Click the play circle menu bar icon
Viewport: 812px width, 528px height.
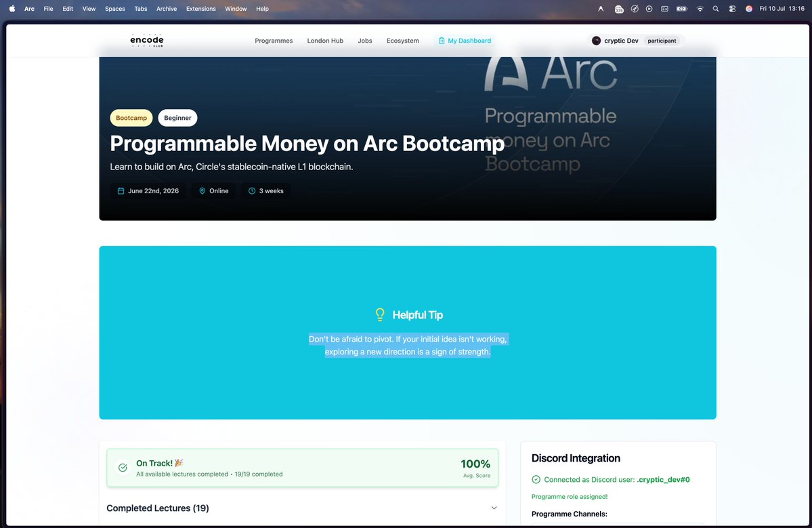click(x=649, y=9)
